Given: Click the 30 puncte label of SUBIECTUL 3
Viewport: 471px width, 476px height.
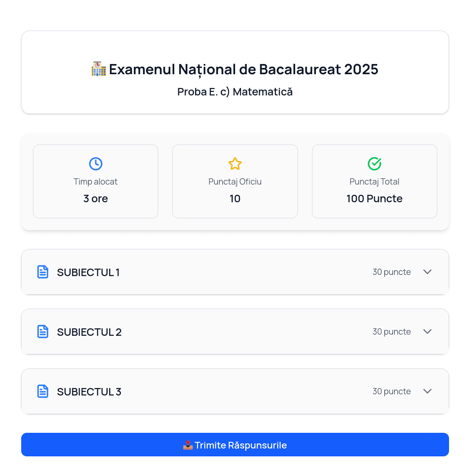Looking at the screenshot, I should 391,391.
